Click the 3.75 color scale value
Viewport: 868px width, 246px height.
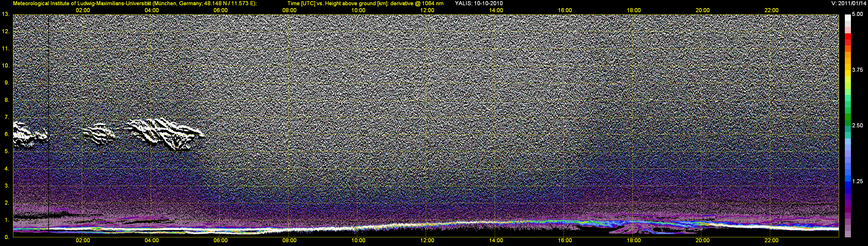click(858, 70)
